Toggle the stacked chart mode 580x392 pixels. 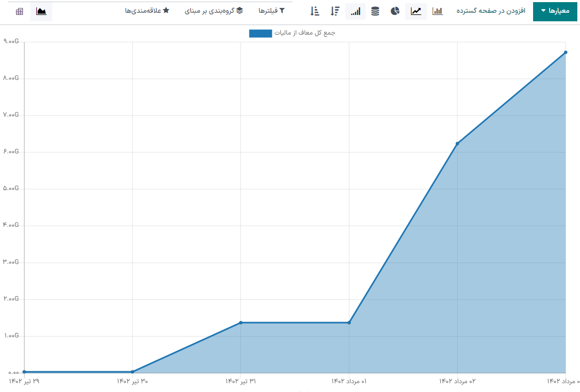click(375, 11)
